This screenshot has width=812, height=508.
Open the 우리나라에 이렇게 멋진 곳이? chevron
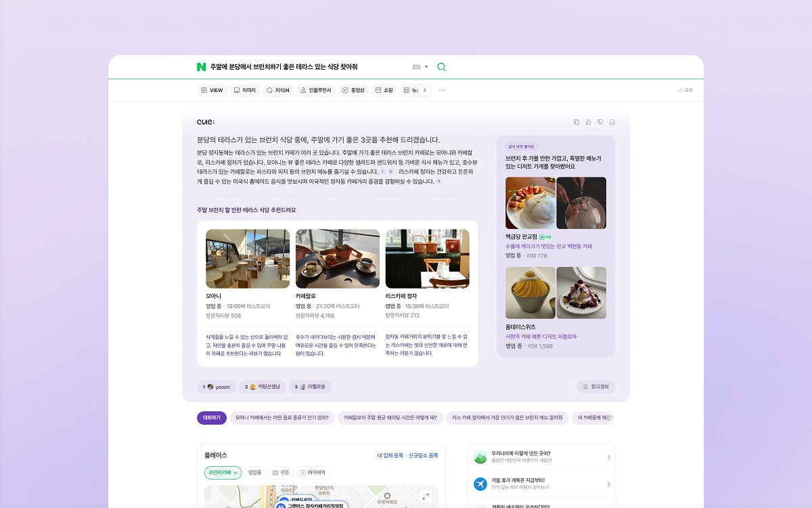[x=608, y=457]
